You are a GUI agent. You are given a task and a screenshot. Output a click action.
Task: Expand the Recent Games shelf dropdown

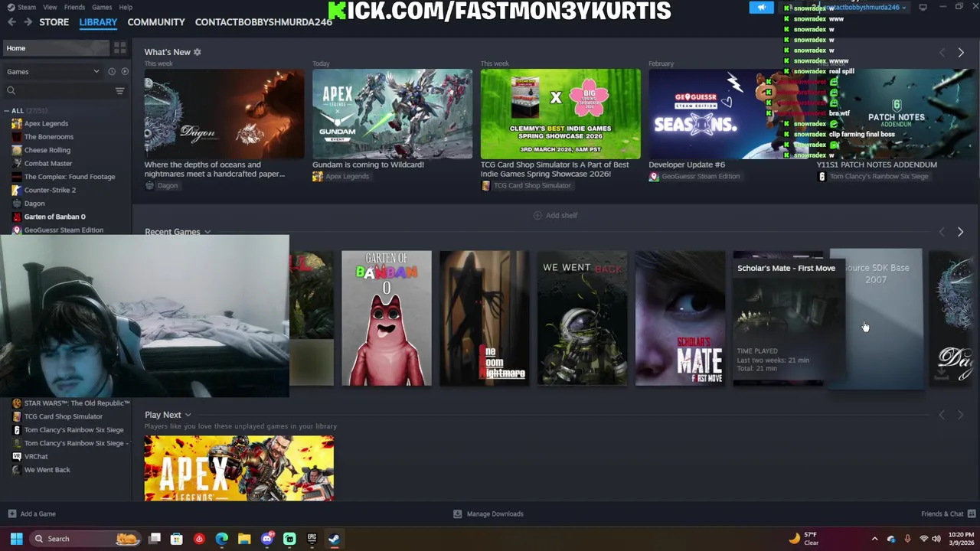[x=207, y=232]
